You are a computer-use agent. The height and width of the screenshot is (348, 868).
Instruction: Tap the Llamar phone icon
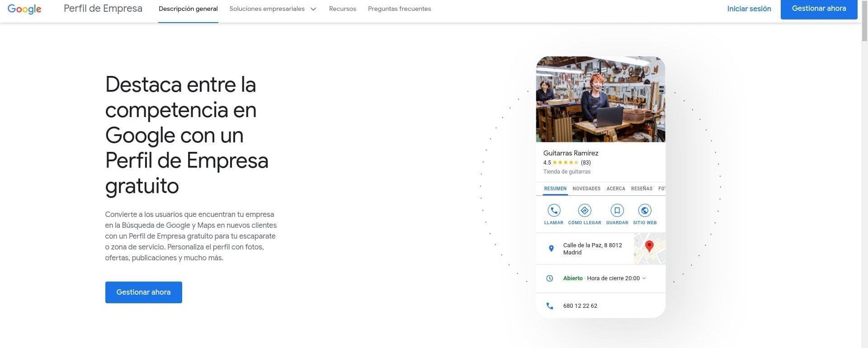tap(554, 211)
